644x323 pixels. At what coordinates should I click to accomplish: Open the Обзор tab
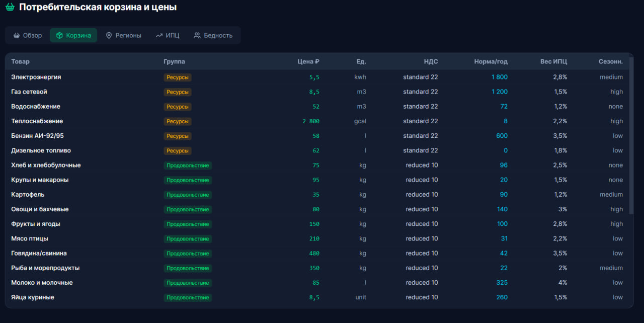pos(28,36)
